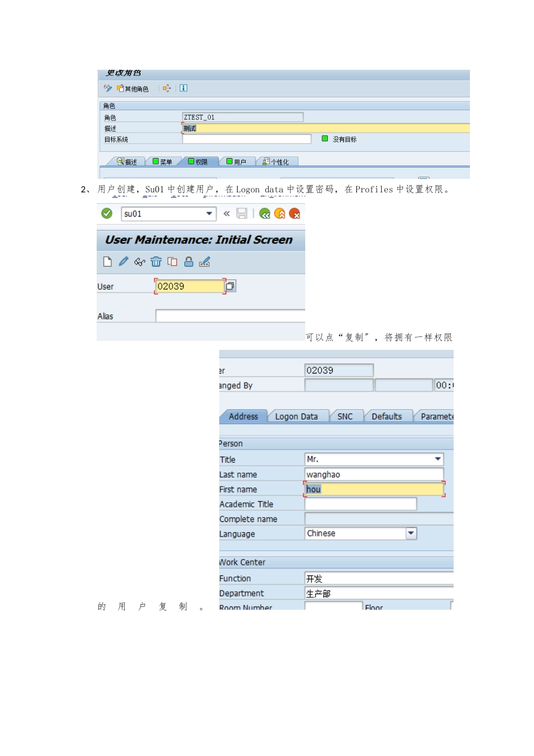Click the 目标系统 input field
Viewport: 534px width, 756px height.
point(247,139)
